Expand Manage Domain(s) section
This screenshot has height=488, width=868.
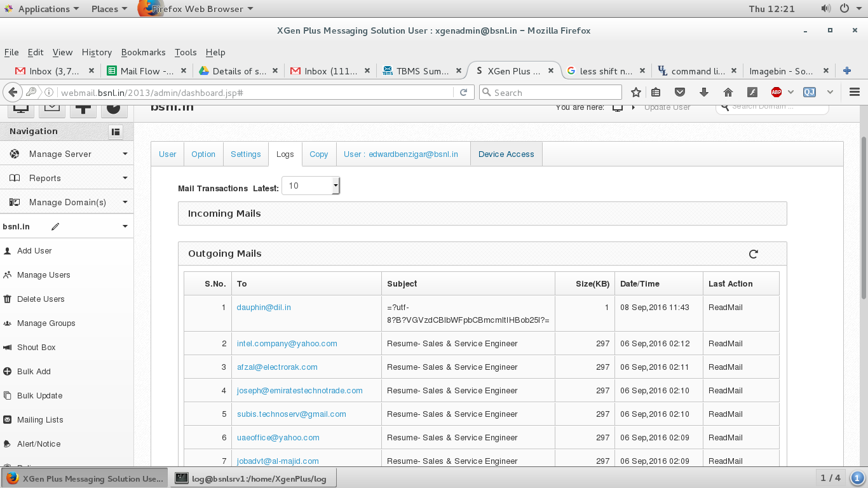[x=67, y=202]
